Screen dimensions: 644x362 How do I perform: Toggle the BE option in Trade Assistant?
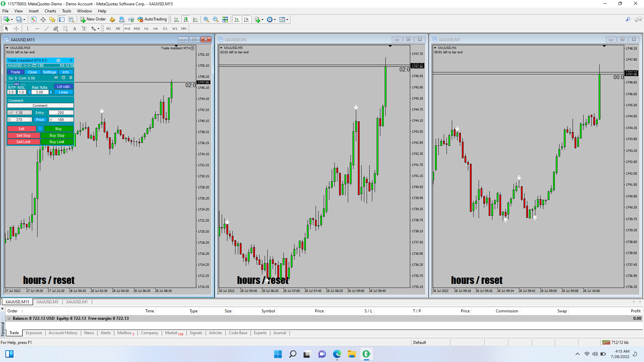42,66
